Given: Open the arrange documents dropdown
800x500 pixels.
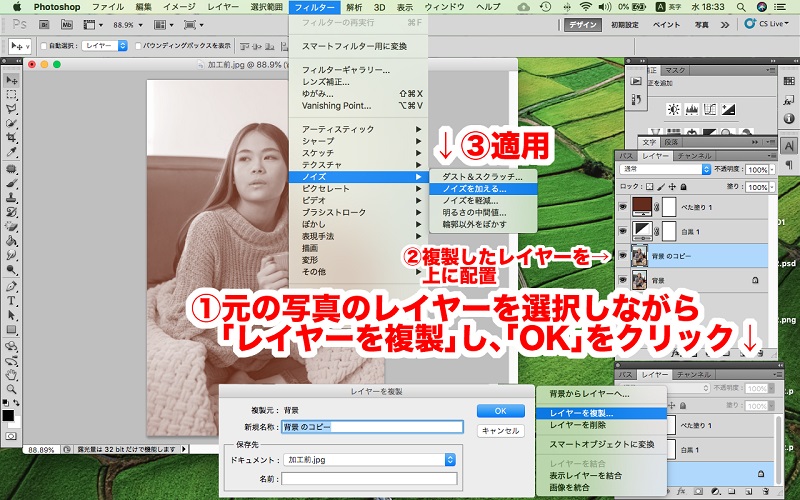Looking at the screenshot, I should [x=164, y=24].
